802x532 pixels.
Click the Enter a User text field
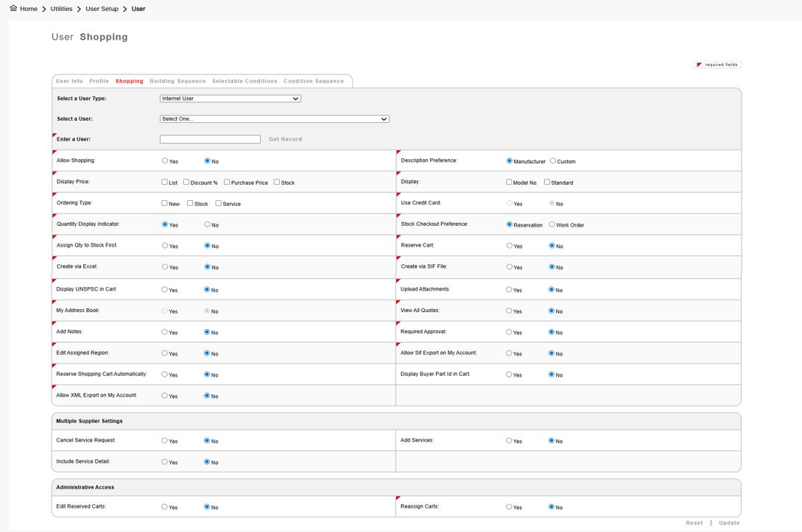[x=210, y=139]
